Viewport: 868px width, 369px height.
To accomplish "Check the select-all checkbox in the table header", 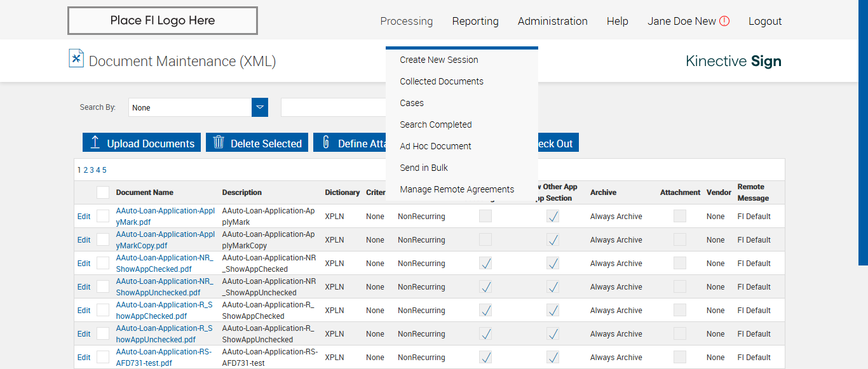I will 103,192.
